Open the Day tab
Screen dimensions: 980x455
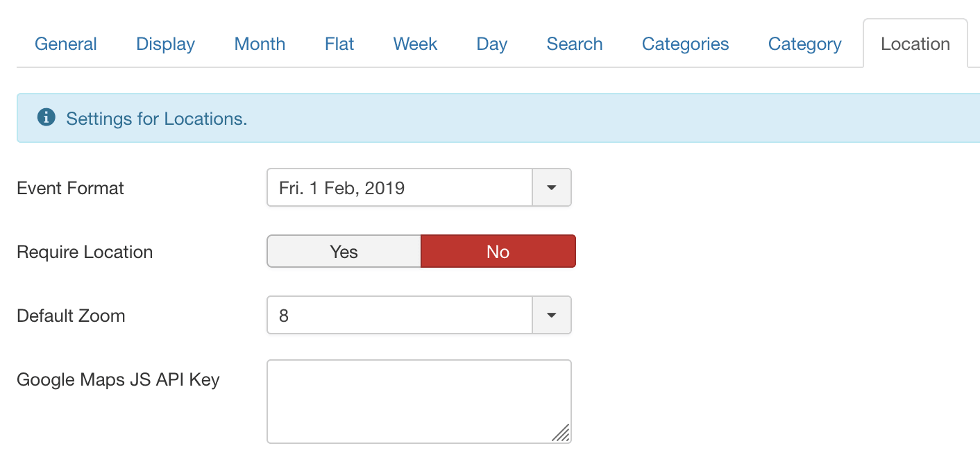tap(491, 44)
